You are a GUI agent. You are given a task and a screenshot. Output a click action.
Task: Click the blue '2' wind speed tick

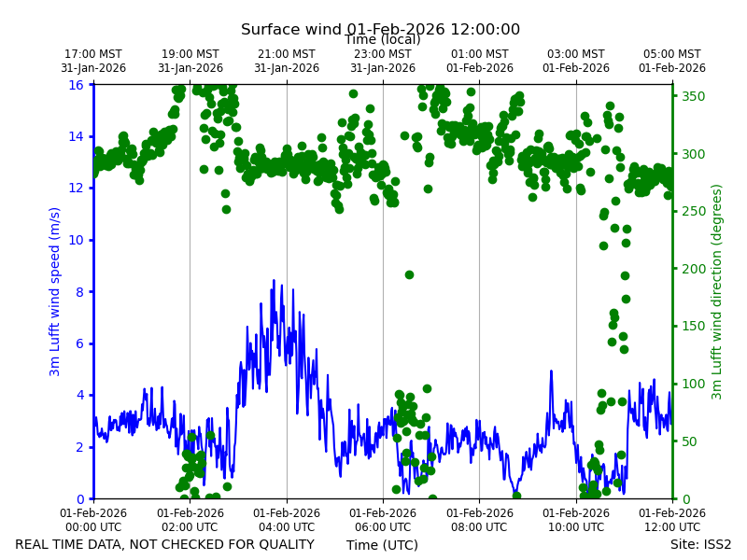point(79,447)
